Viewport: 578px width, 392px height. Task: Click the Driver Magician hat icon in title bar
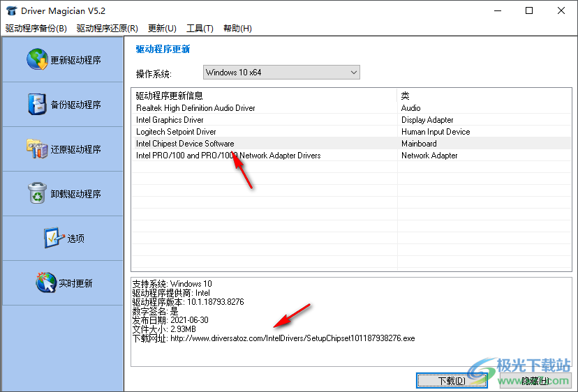tap(11, 10)
